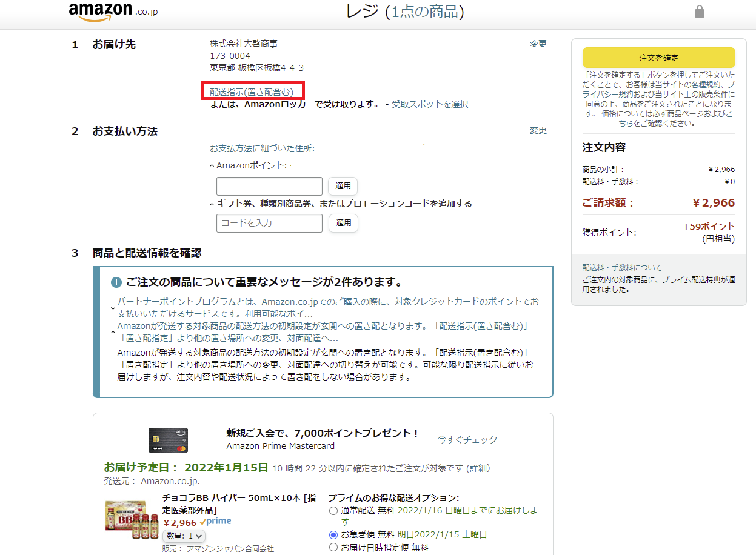Click the 配送料・手数料 ¥0 amount
The height and width of the screenshot is (555, 756).
click(x=729, y=181)
